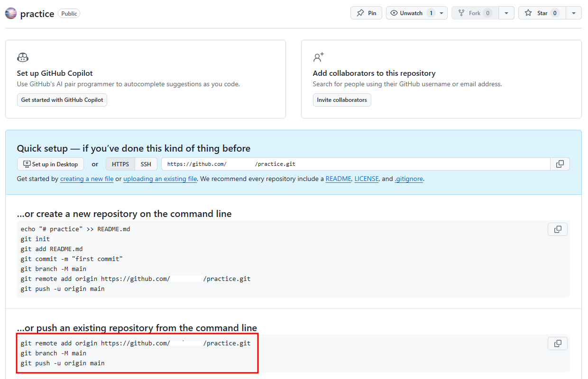Switch to the SSH clone option
Viewport: 588px width, 379px height.
[x=146, y=164]
